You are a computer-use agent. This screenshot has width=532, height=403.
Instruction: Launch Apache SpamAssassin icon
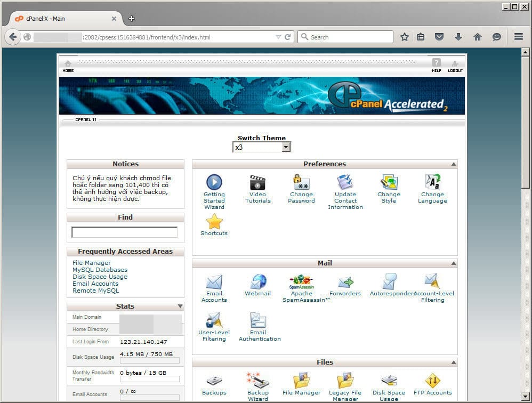[x=302, y=282]
